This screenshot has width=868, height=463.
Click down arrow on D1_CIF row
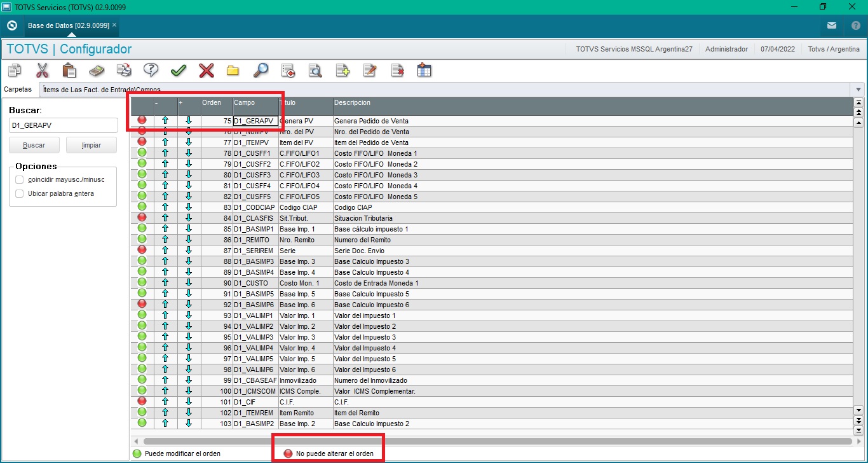point(189,402)
